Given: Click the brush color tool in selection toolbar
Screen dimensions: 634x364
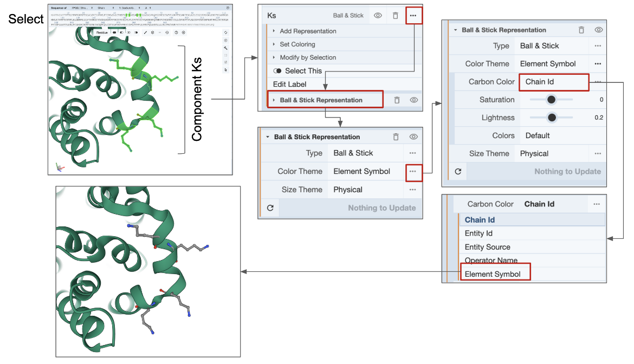Looking at the screenshot, I should [145, 32].
